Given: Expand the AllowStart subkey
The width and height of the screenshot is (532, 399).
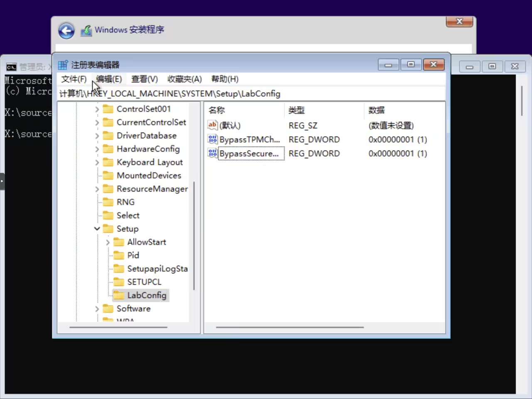Looking at the screenshot, I should pos(108,242).
